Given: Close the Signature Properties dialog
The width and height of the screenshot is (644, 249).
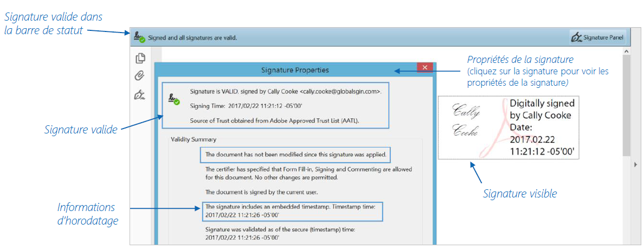Looking at the screenshot, I should (x=424, y=68).
